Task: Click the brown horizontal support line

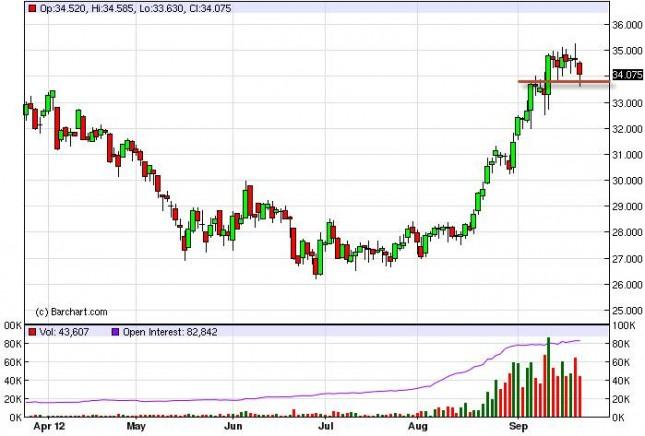Action: (564, 81)
